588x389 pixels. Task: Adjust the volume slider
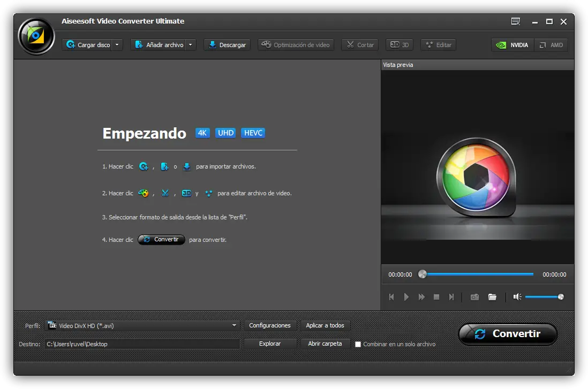point(544,297)
